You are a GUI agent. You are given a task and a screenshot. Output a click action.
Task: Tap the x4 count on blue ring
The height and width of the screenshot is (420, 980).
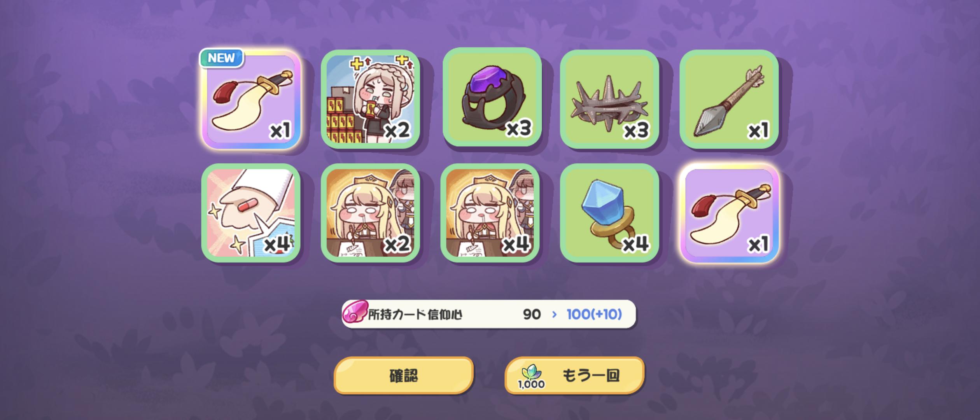coord(635,244)
